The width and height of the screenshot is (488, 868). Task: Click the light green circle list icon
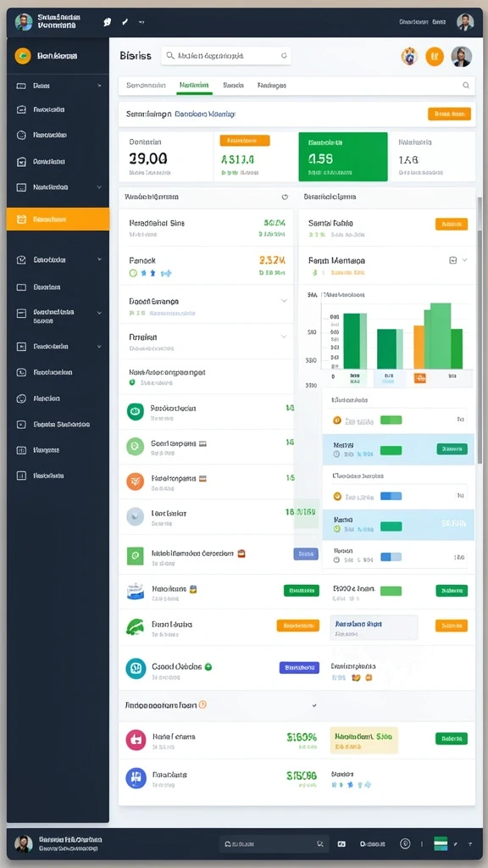[x=135, y=446]
